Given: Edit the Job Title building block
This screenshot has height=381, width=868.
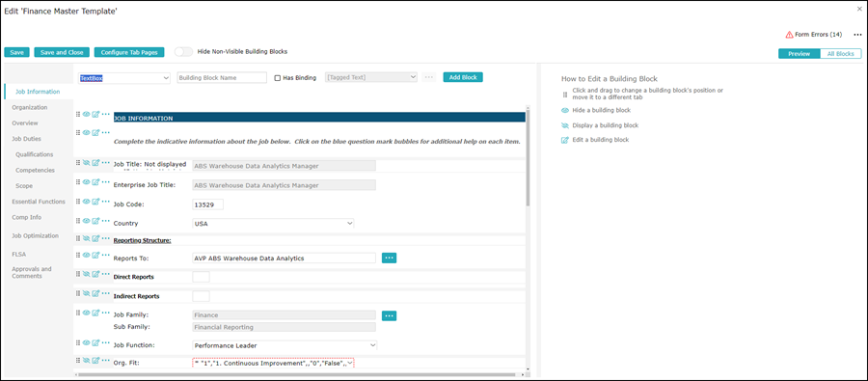Looking at the screenshot, I should coord(95,163).
